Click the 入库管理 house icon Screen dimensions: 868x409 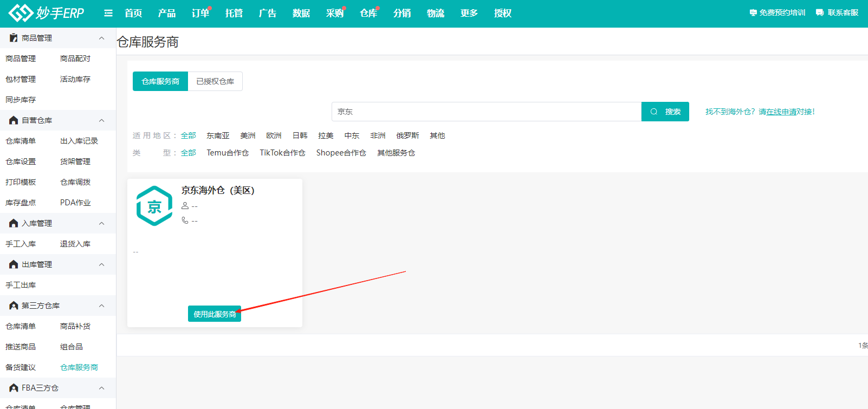(14, 223)
